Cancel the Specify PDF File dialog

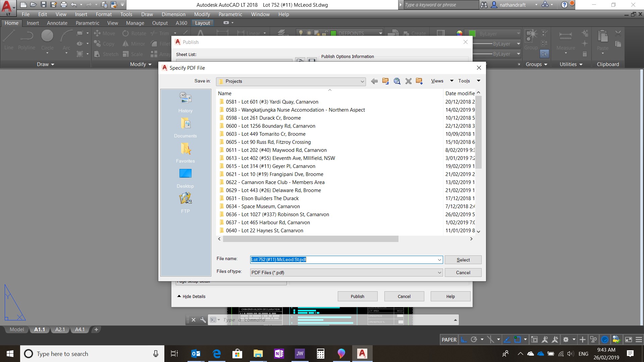[463, 273]
